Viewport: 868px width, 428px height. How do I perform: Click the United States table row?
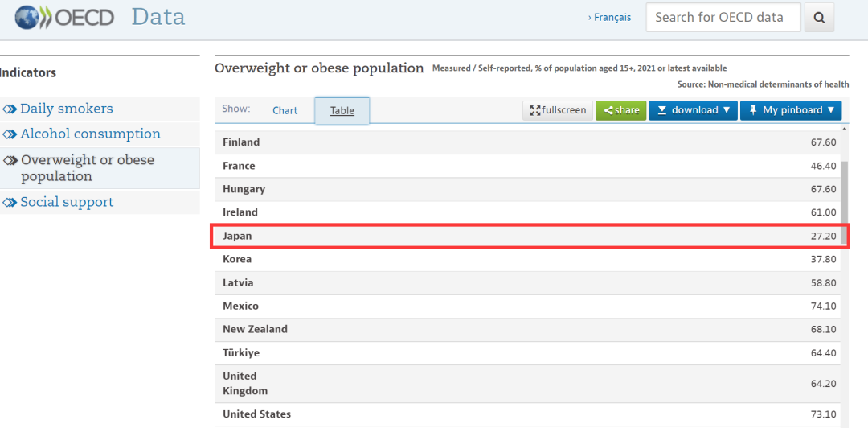529,414
